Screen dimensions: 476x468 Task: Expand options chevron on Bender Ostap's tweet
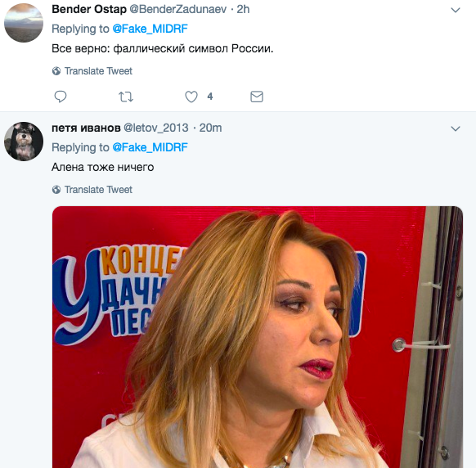(456, 10)
